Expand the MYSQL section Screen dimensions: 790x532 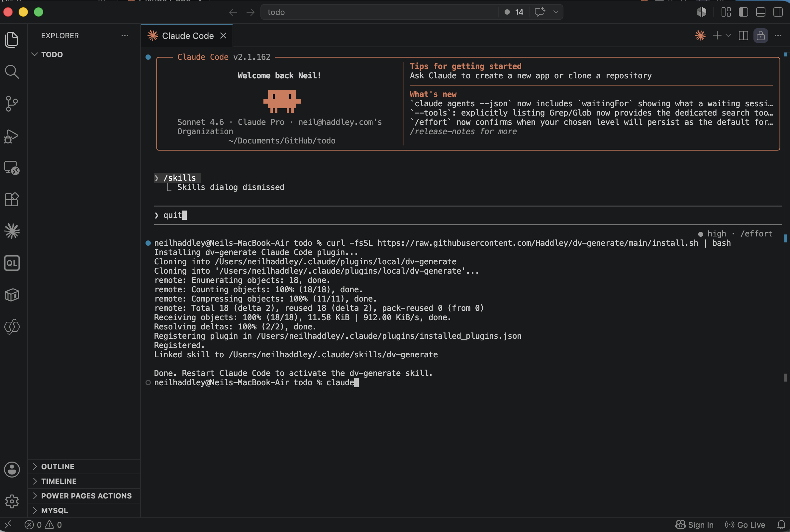coord(84,510)
